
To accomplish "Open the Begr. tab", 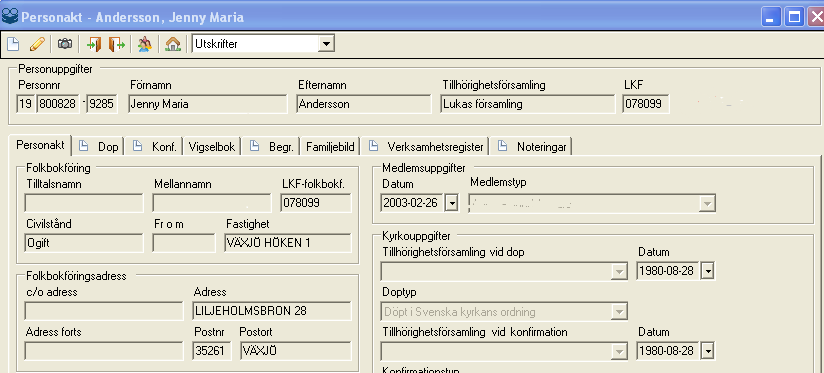I will click(x=271, y=147).
